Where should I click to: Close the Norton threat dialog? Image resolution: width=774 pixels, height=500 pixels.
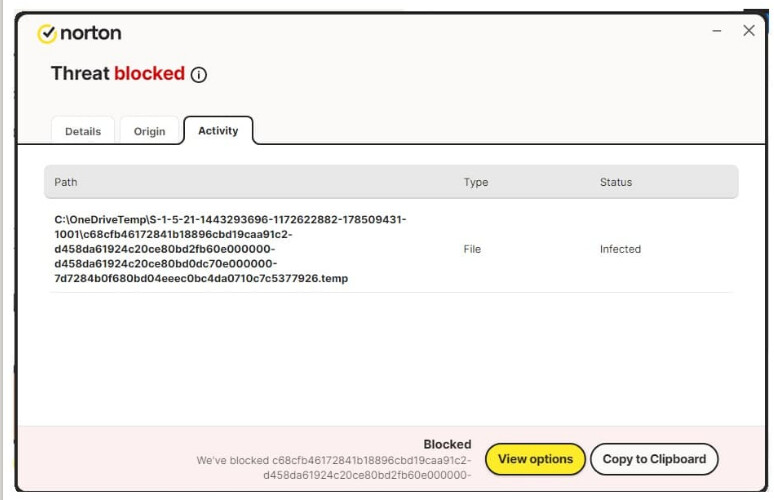pos(749,31)
